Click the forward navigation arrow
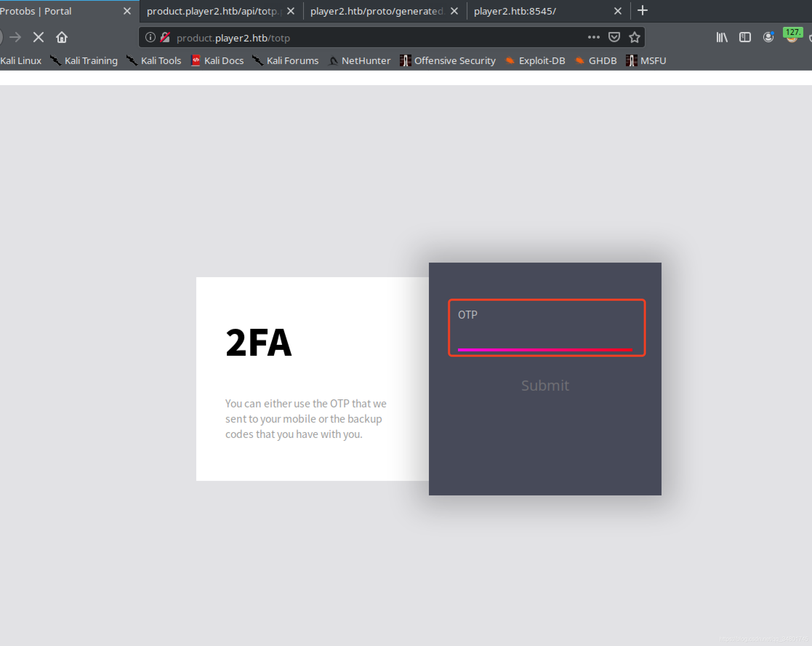This screenshot has width=812, height=646. (15, 37)
